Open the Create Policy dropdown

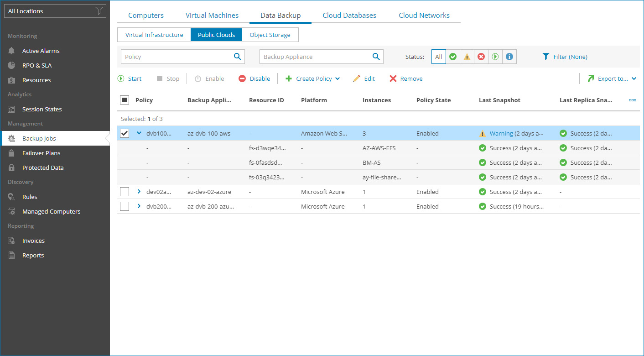(313, 79)
